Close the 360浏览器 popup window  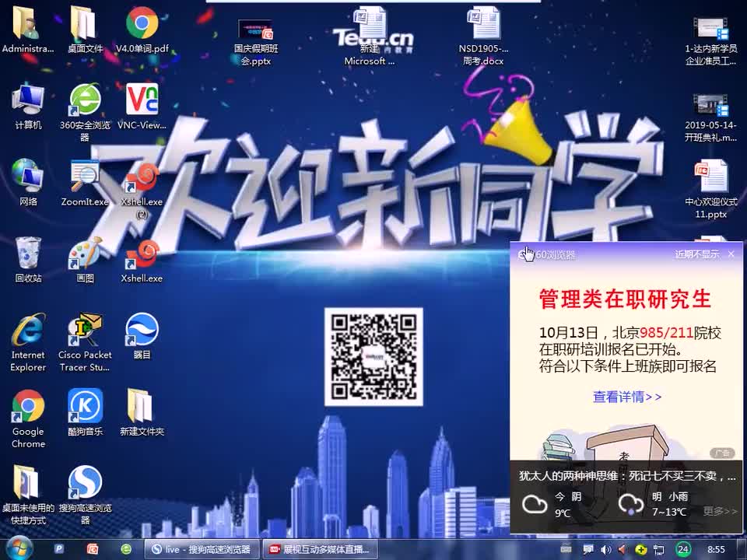coord(731,254)
